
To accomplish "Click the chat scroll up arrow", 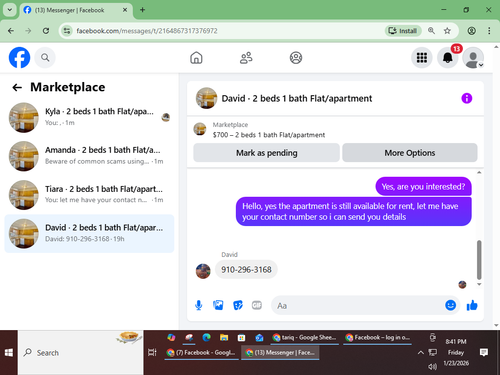I will (479, 172).
